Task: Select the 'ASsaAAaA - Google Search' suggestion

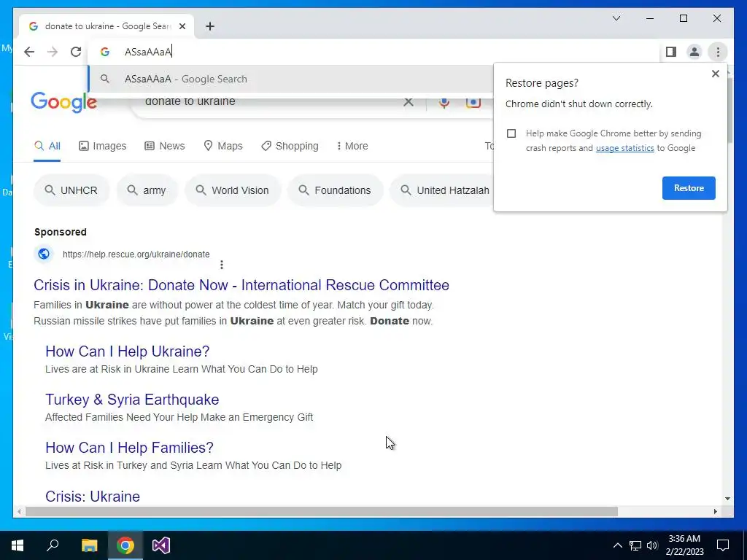Action: [x=290, y=79]
